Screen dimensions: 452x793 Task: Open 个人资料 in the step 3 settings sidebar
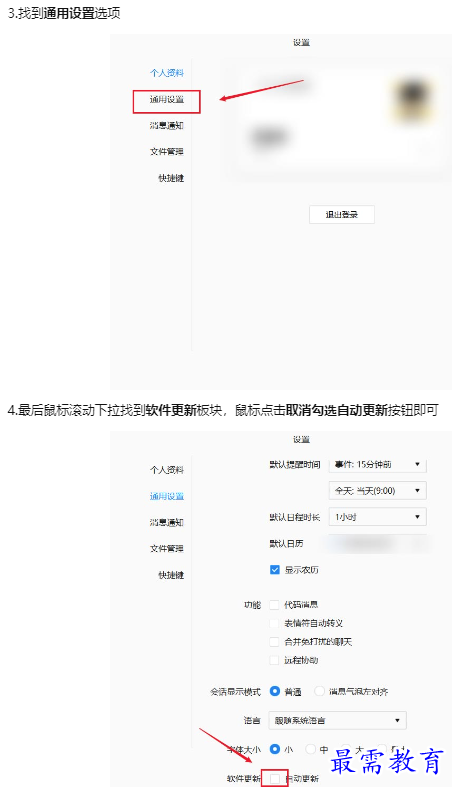167,73
